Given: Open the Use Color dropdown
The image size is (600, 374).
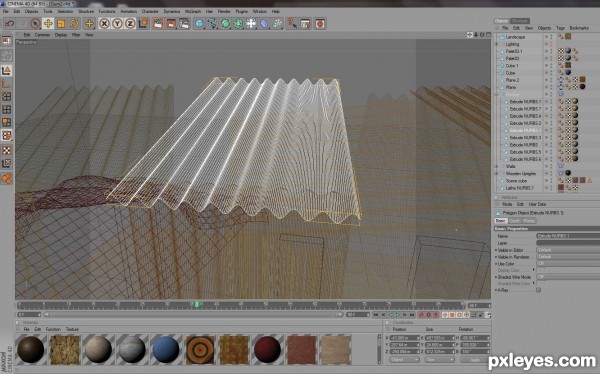Looking at the screenshot, I should point(568,264).
